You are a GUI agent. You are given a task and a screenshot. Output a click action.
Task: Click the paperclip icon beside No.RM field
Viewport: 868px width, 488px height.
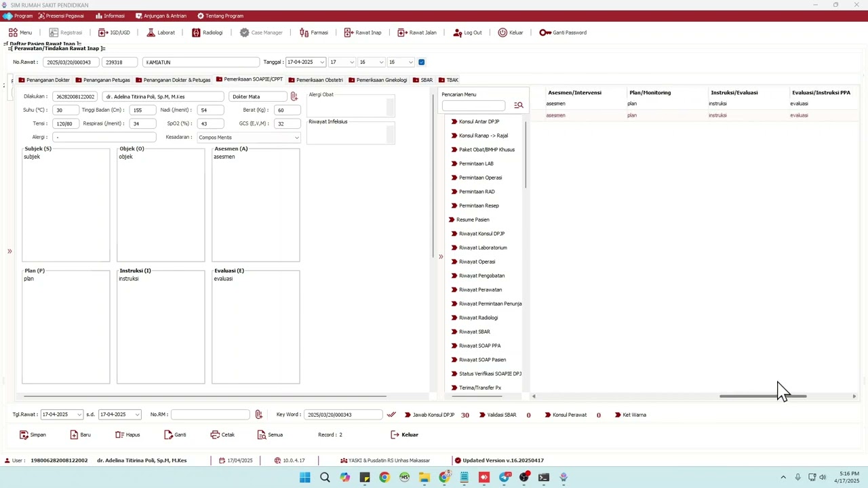258,414
